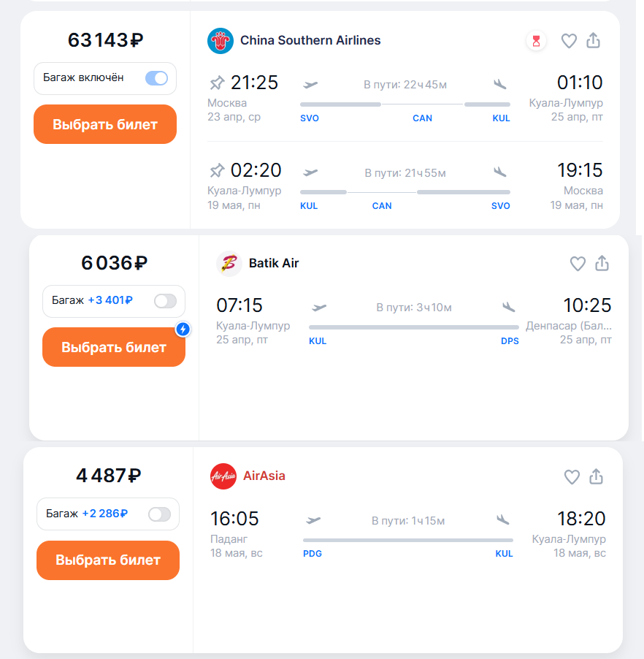Share the Batik Air ticket
This screenshot has height=659, width=644.
click(x=602, y=263)
